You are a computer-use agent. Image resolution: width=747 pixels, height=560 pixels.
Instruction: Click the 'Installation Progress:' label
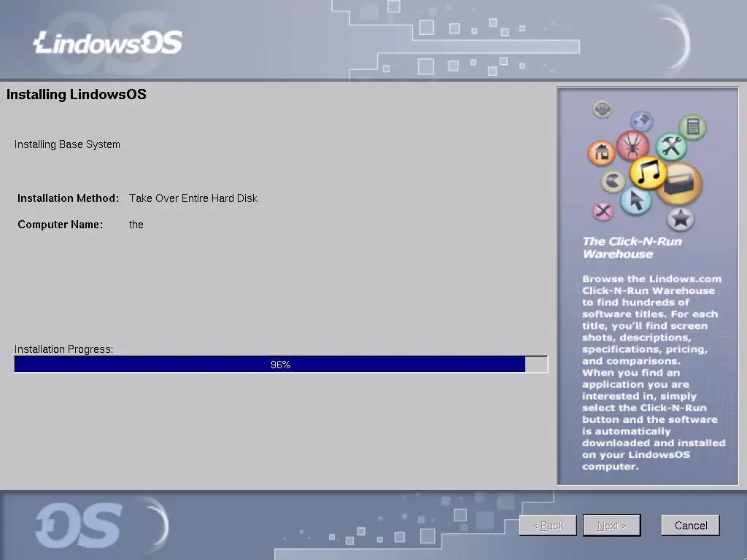click(x=63, y=349)
